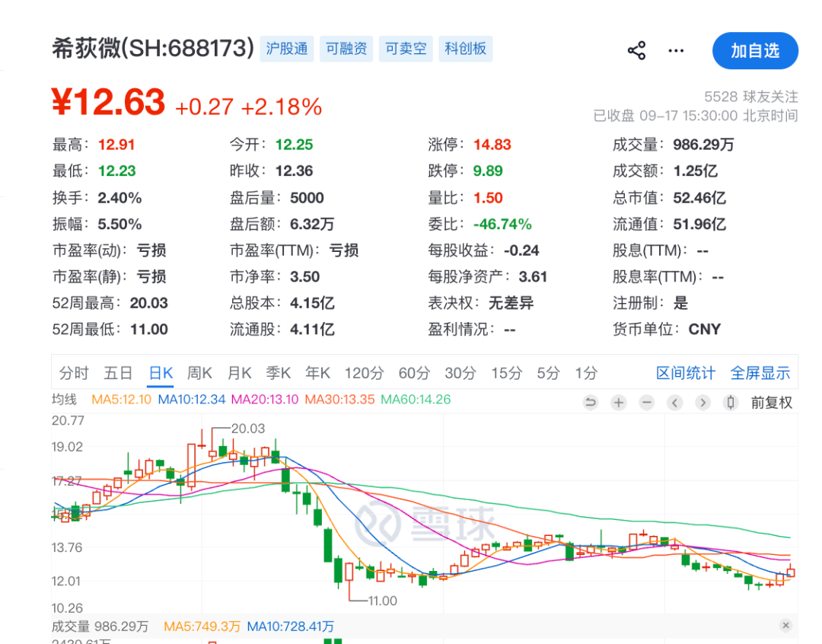
Task: Switch to 分时 chart tab
Action: click(x=74, y=374)
